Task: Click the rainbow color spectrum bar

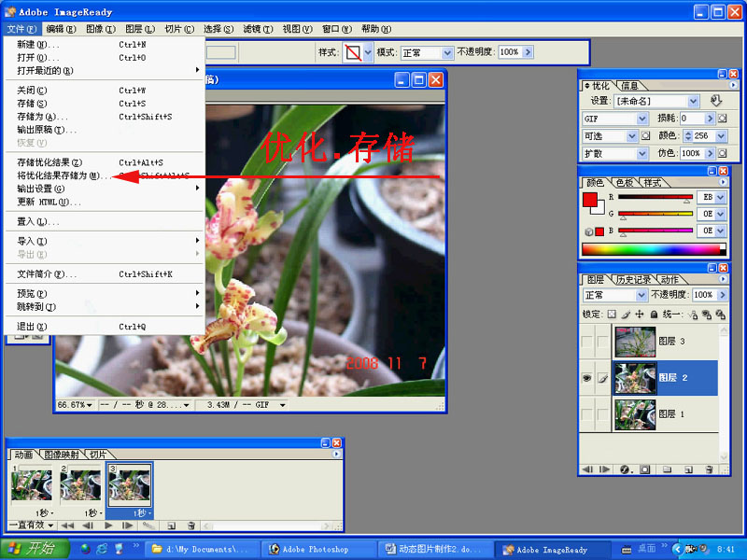Action: click(x=654, y=249)
